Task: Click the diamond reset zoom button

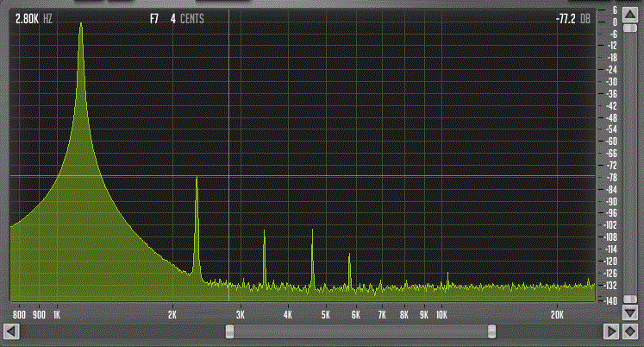Action: 630,331
